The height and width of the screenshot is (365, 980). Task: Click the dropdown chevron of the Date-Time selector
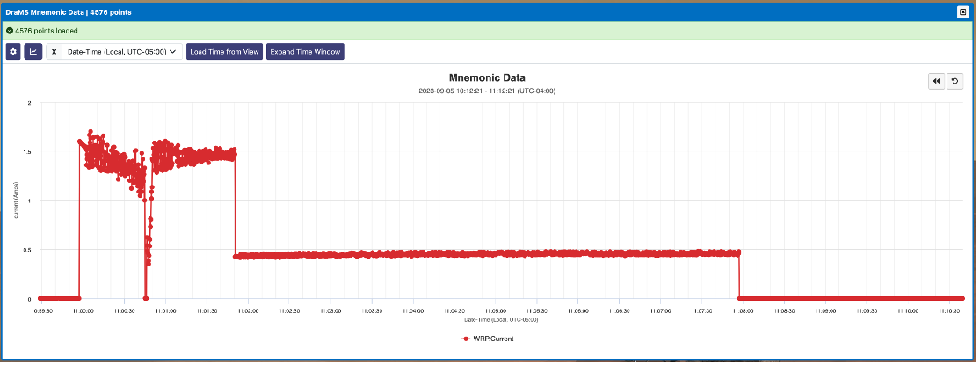pyautogui.click(x=174, y=52)
